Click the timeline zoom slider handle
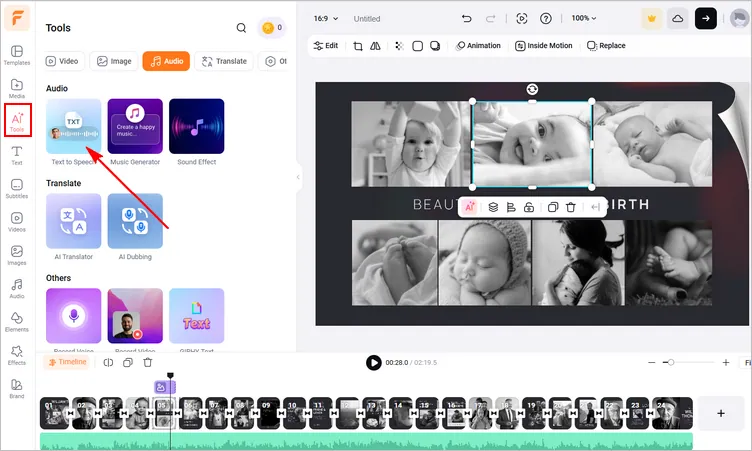The height and width of the screenshot is (451, 752). click(x=671, y=363)
